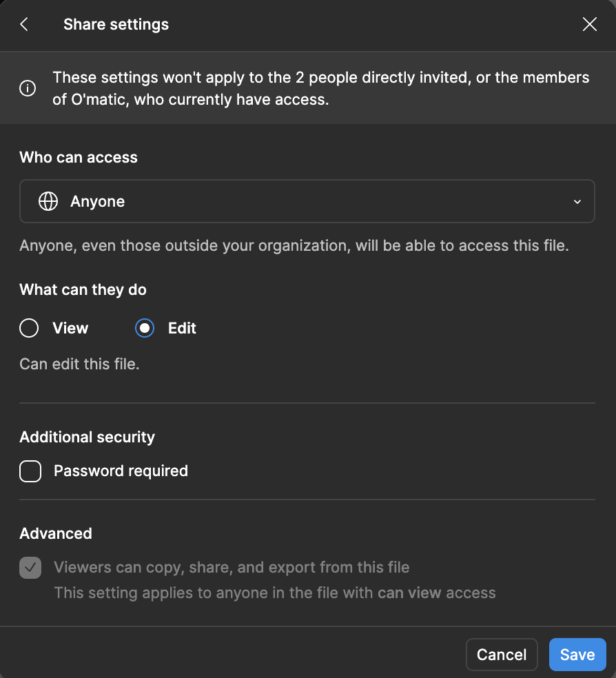Click the "Share settings" dialog title

(116, 25)
